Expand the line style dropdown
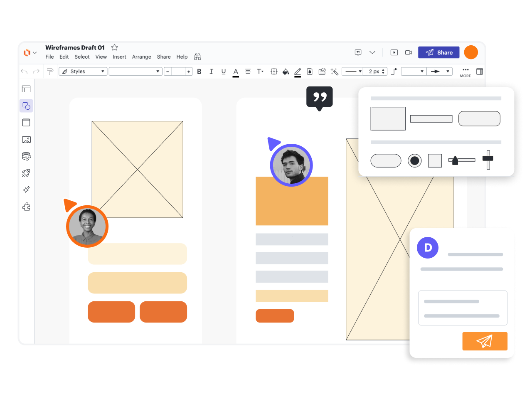The width and height of the screenshot is (532, 399). (x=352, y=71)
